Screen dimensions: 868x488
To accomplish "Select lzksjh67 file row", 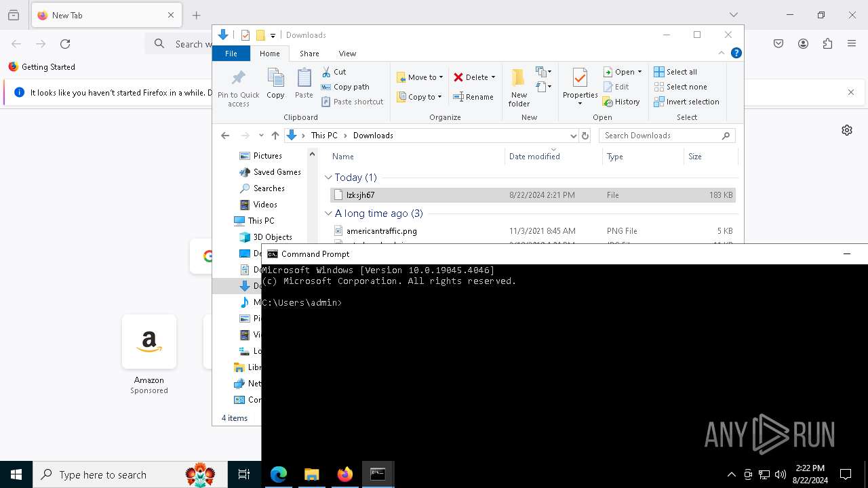I will coord(532,195).
